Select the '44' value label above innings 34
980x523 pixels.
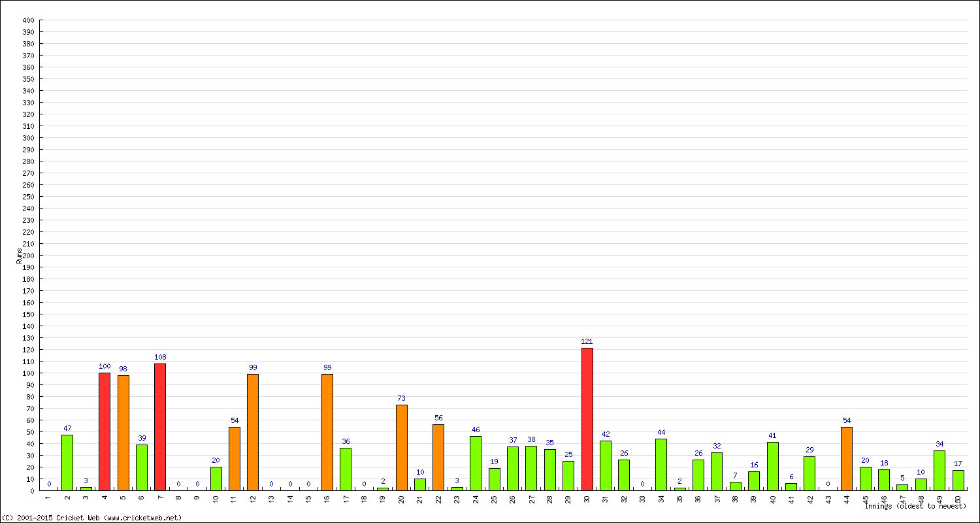tap(661, 432)
